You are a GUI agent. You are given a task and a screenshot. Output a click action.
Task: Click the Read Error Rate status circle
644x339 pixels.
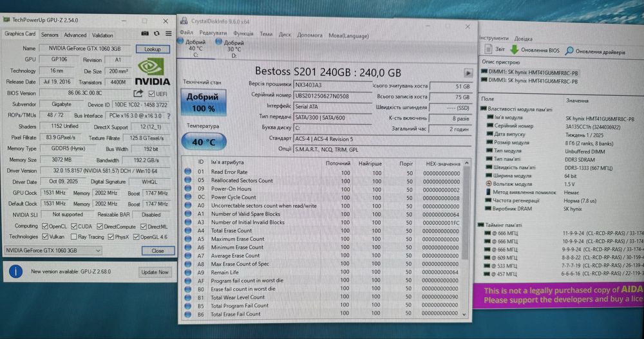point(187,172)
